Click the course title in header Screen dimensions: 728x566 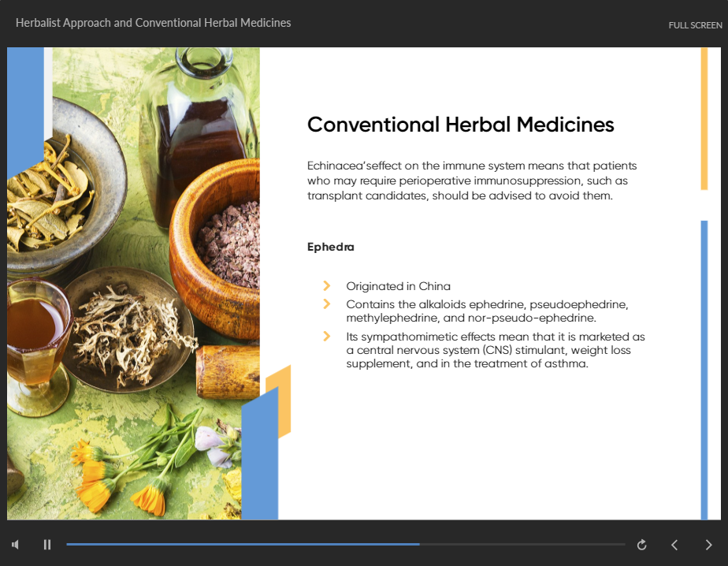pos(153,23)
